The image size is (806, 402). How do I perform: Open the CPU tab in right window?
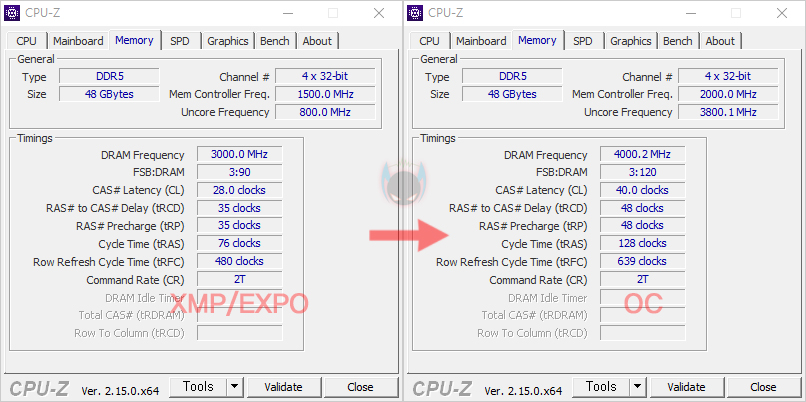429,41
